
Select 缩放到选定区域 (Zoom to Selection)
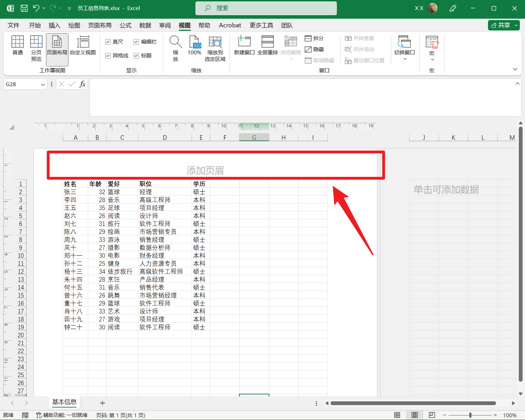pyautogui.click(x=215, y=47)
